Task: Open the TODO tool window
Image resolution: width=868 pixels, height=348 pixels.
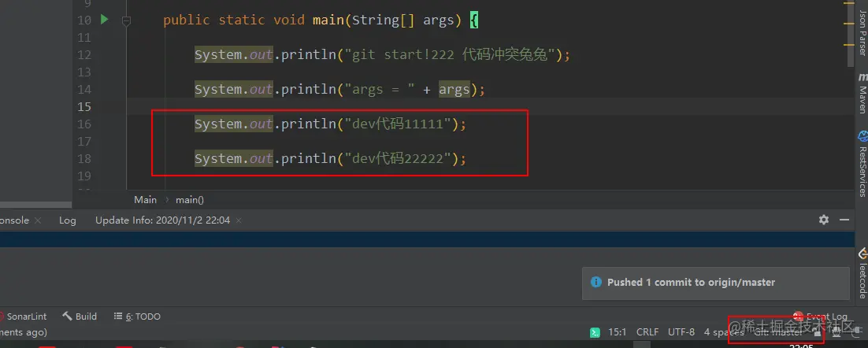Action: point(137,317)
